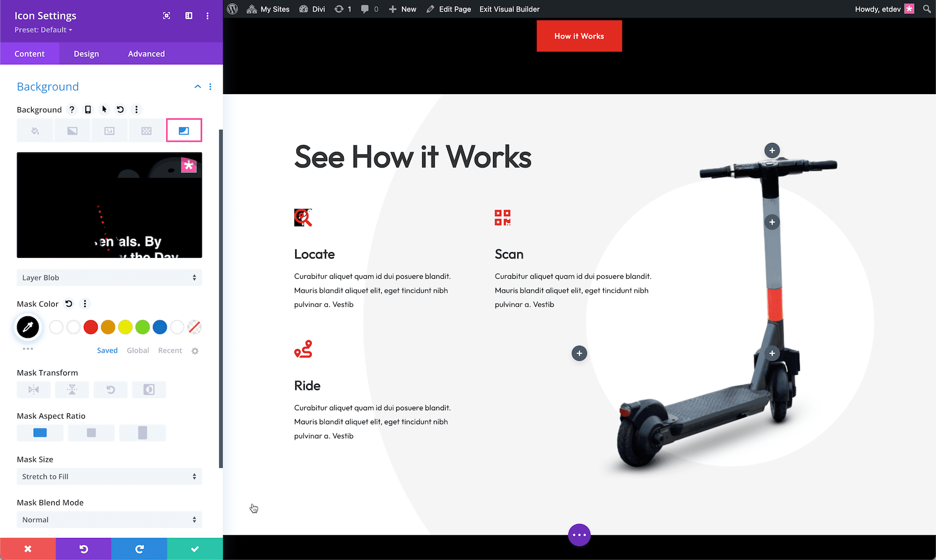Screen dimensions: 936x560
Task: Pick the yellow mask color swatch
Action: pos(125,327)
